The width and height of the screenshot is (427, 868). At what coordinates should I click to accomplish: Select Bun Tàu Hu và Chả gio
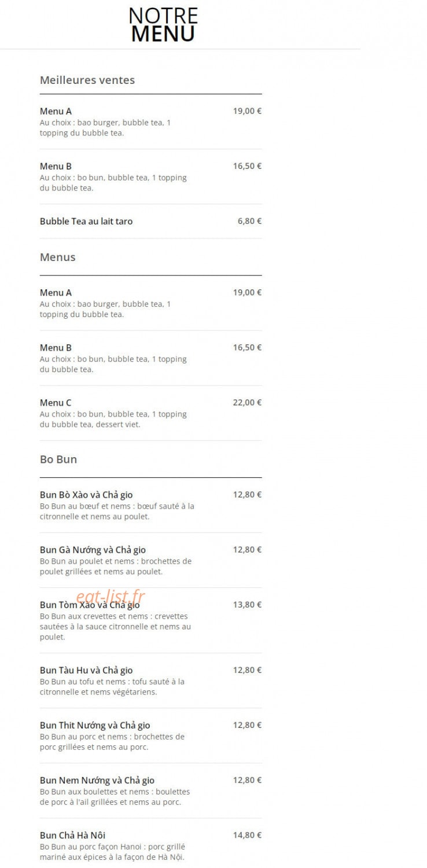[x=150, y=681]
